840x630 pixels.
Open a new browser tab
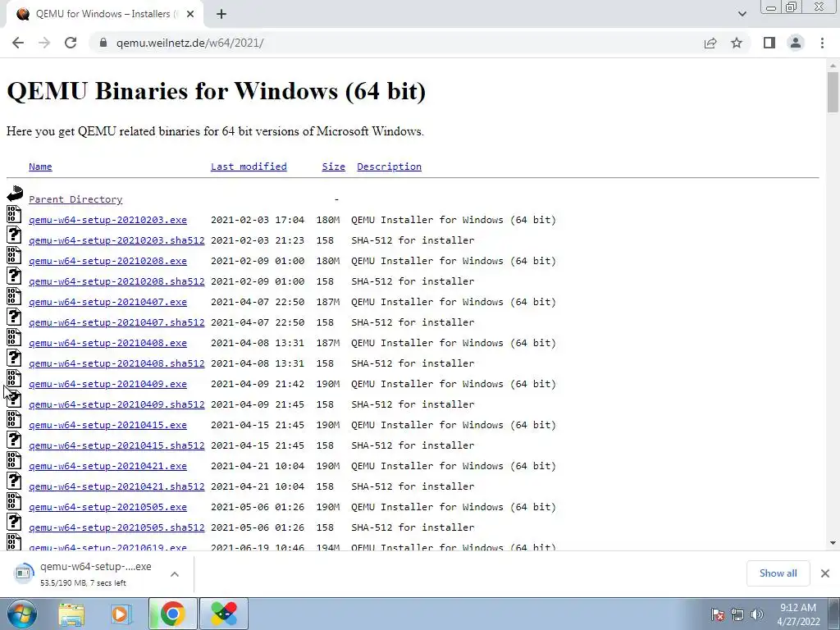pyautogui.click(x=221, y=14)
